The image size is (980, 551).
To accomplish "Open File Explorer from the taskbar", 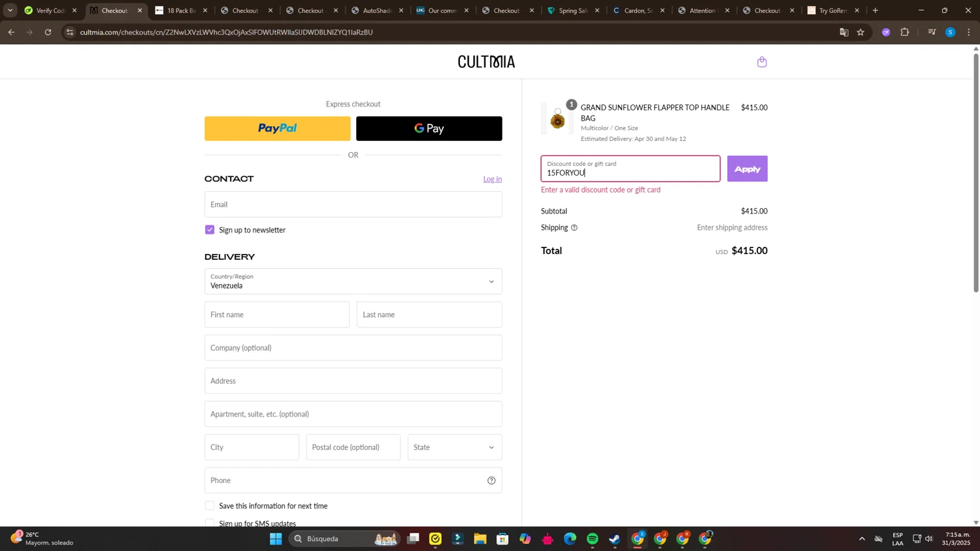I will (480, 539).
